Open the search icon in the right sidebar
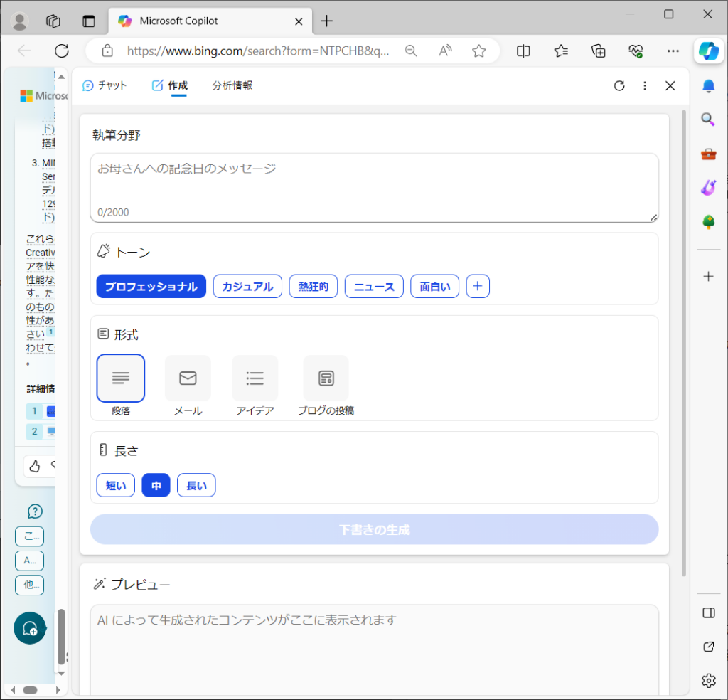 pos(708,120)
